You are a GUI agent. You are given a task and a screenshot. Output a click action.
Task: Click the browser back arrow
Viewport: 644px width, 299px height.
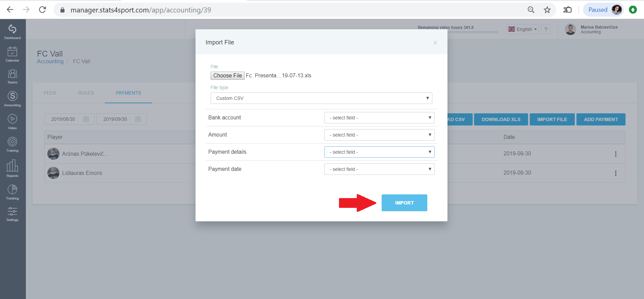(x=10, y=10)
